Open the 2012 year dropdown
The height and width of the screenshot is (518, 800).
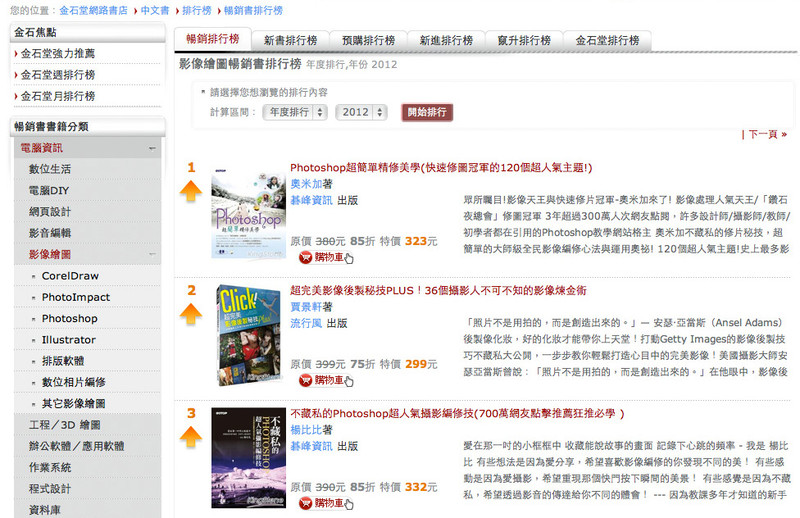pyautogui.click(x=361, y=112)
